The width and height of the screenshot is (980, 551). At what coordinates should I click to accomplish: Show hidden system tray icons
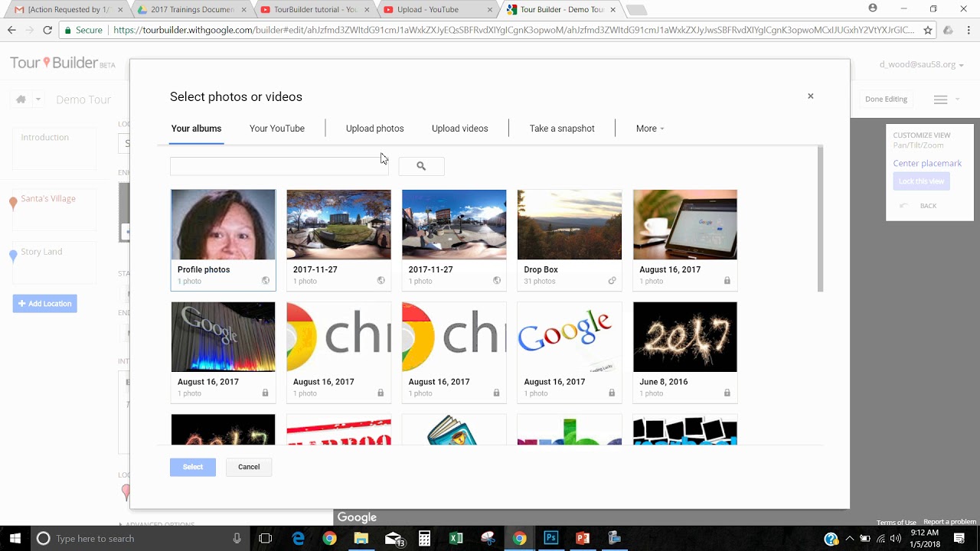pyautogui.click(x=849, y=539)
